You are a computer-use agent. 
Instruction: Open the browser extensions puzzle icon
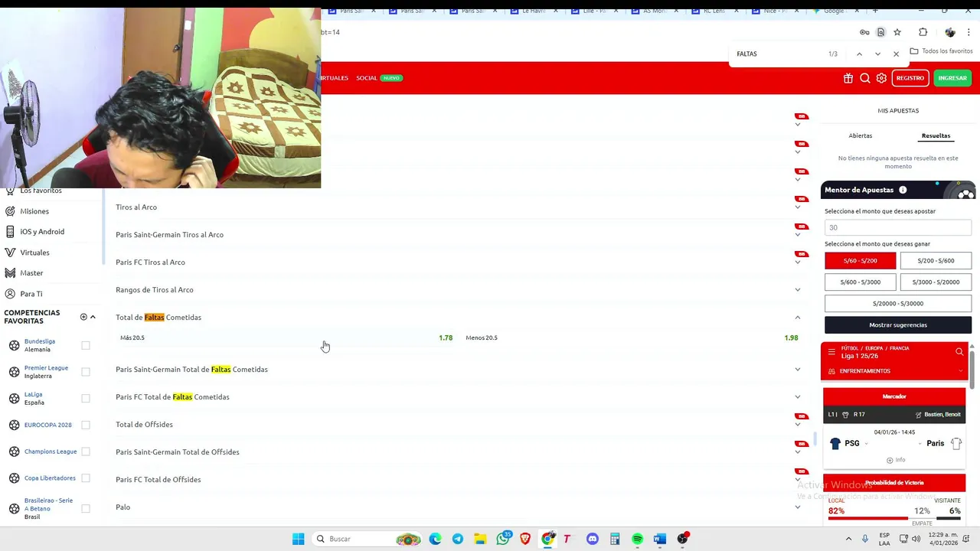(x=923, y=32)
